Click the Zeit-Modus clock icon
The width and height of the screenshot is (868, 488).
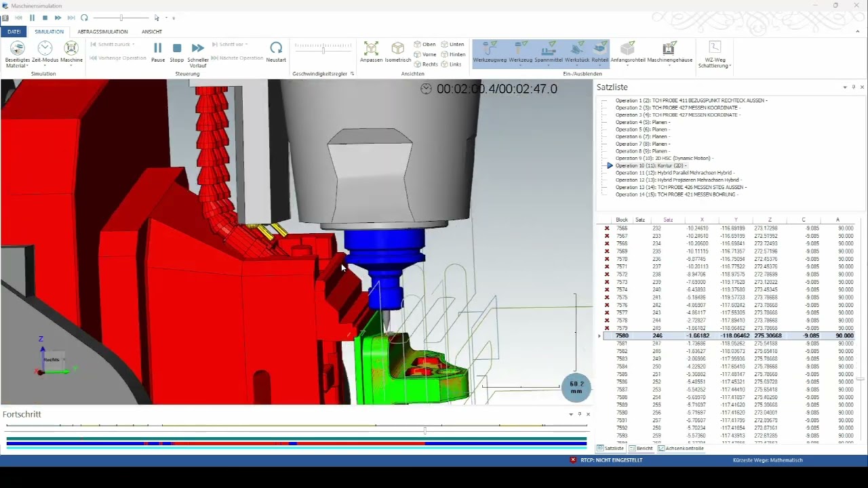tap(45, 48)
